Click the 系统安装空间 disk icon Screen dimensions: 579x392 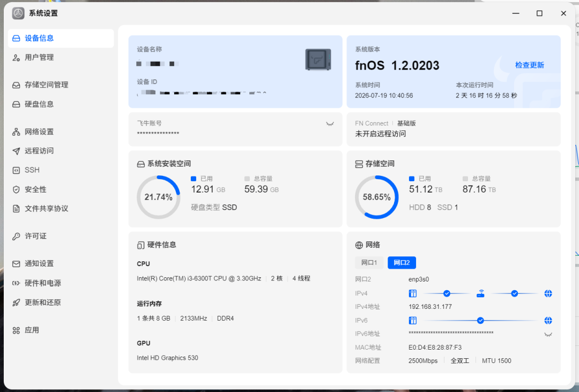click(140, 164)
